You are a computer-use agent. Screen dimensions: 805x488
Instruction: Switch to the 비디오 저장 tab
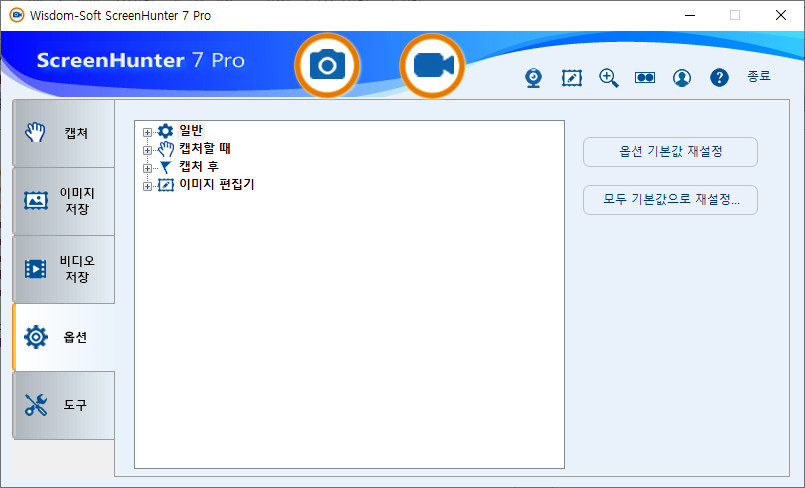coord(64,269)
